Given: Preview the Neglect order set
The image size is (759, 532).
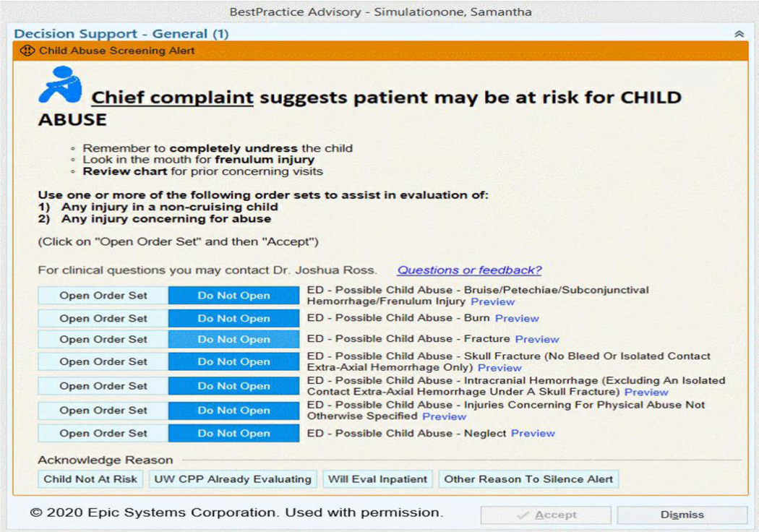Looking at the screenshot, I should [x=533, y=433].
